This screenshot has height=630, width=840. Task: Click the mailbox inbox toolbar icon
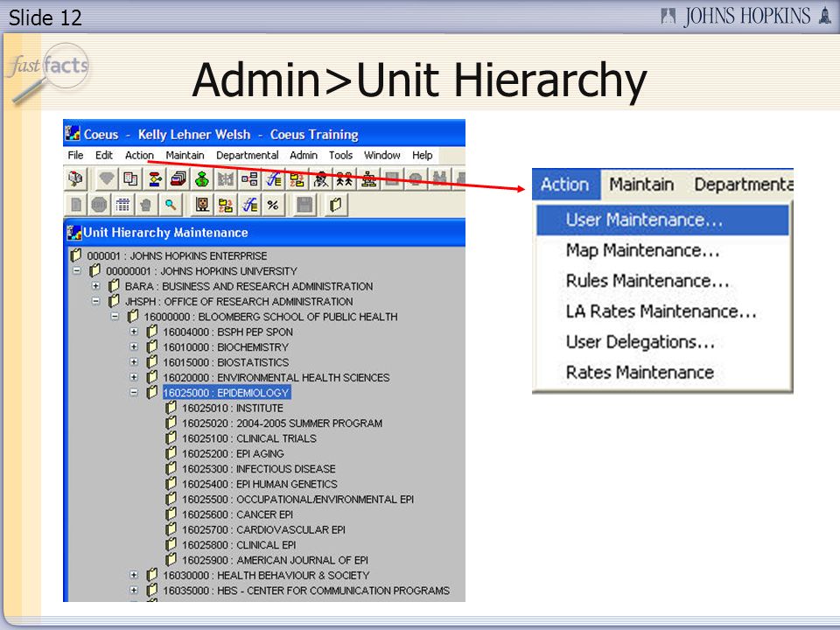tap(75, 178)
